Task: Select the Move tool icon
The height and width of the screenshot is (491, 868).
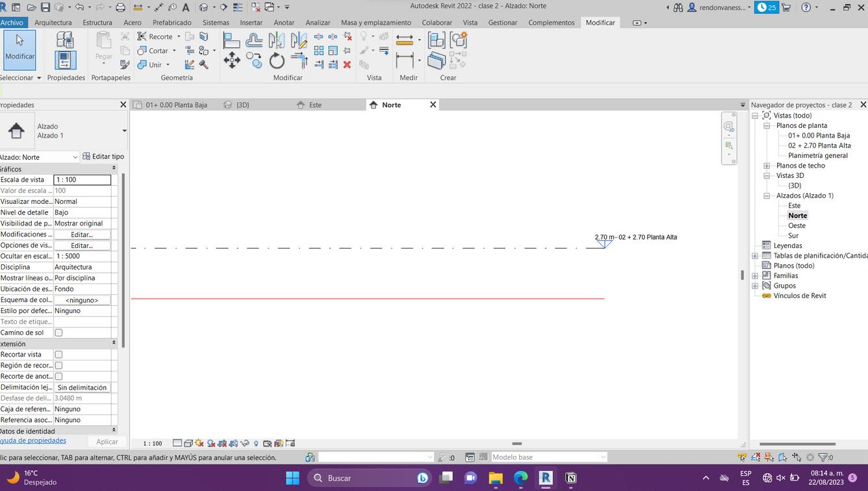Action: (x=232, y=61)
